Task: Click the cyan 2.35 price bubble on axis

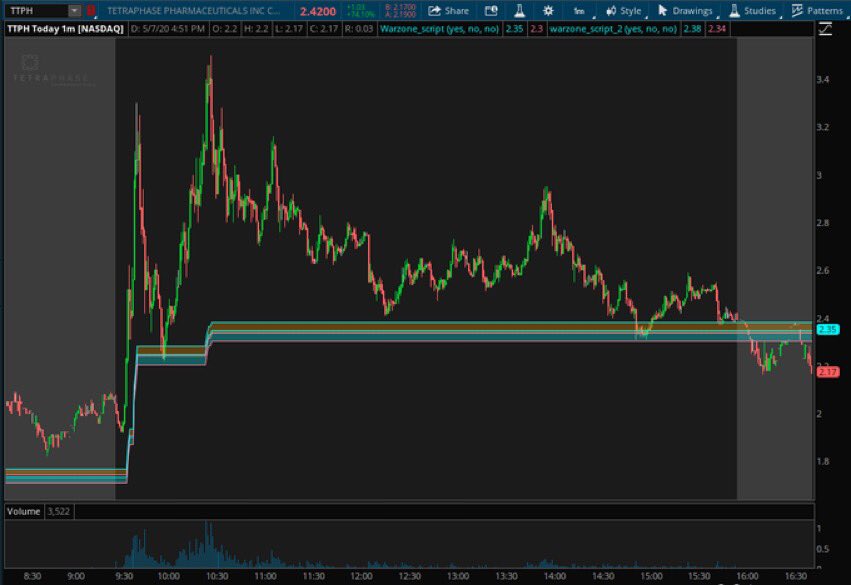Action: click(828, 329)
